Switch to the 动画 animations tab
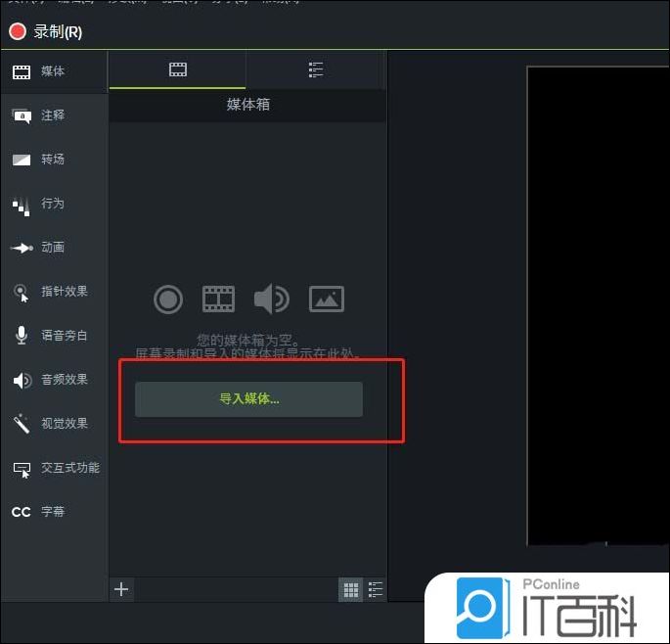The image size is (670, 644). (54, 248)
